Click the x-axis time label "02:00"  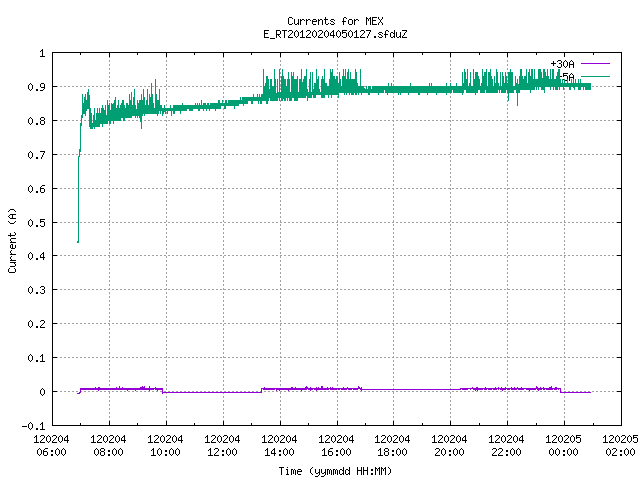(x=620, y=452)
